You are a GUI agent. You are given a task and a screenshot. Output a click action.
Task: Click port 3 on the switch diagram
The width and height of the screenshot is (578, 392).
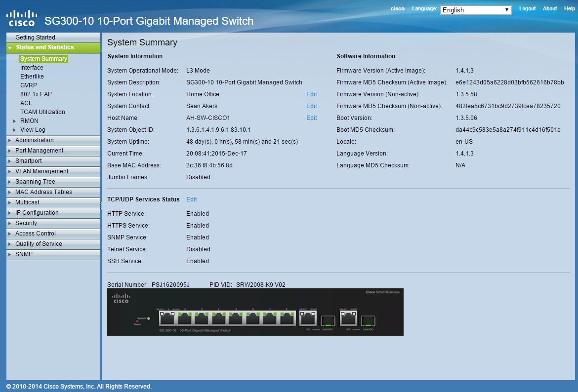click(x=201, y=318)
